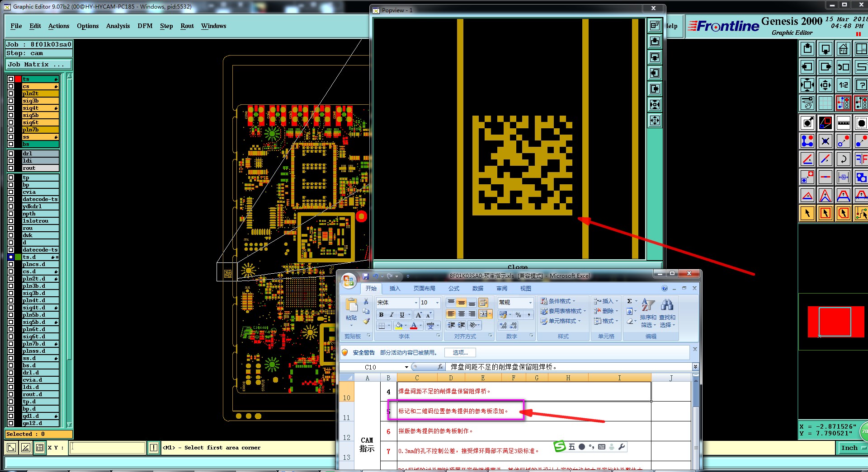Click the red color swatch beside layer ts
The image size is (868, 472).
(x=18, y=79)
